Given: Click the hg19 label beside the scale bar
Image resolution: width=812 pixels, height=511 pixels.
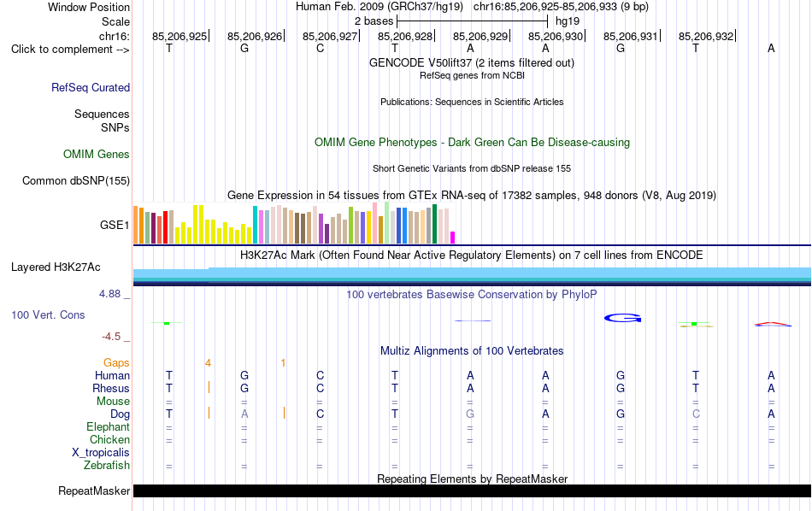Looking at the screenshot, I should pos(568,21).
